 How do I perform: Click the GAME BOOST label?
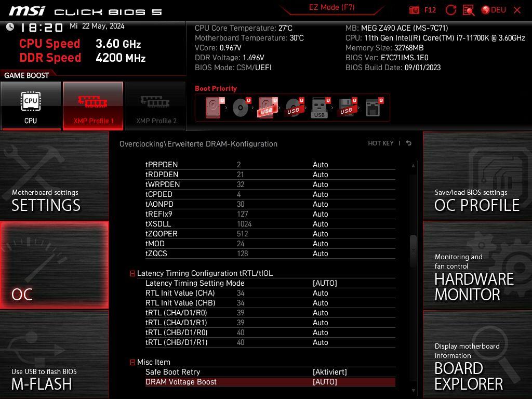[26, 75]
